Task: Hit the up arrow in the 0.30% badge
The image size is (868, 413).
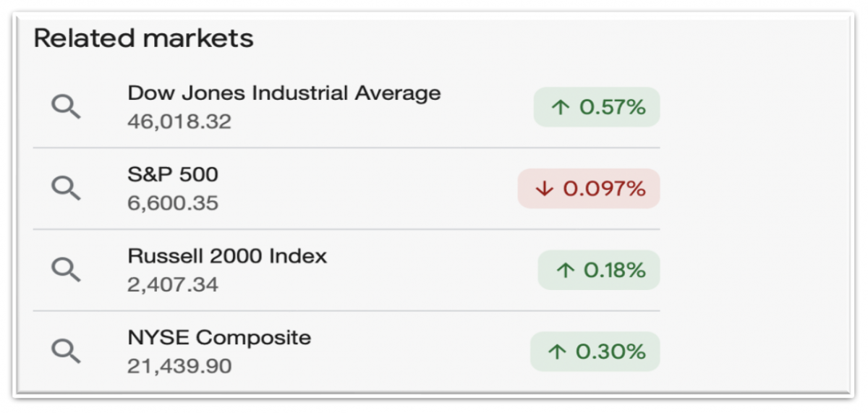Action: pyautogui.click(x=556, y=352)
